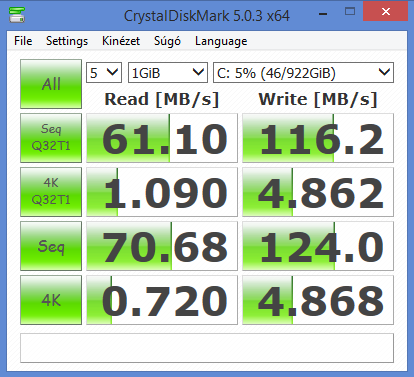
Task: Minimize the CrystalDiskMark window
Action: tap(323, 14)
